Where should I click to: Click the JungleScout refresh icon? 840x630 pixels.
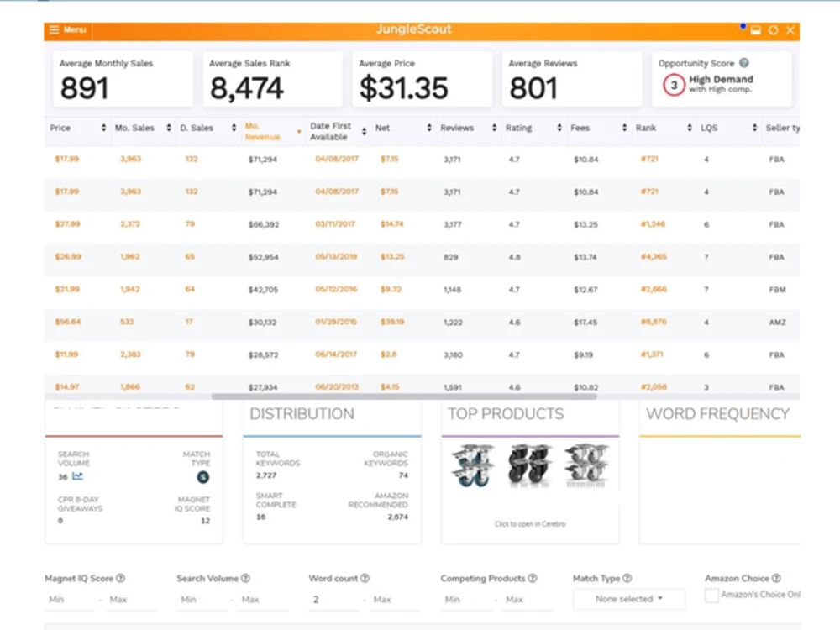pyautogui.click(x=773, y=30)
